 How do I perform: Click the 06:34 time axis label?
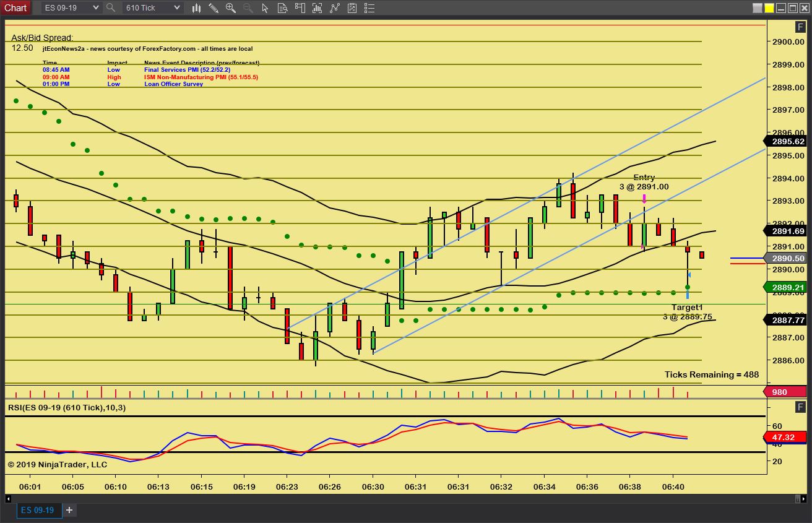click(544, 487)
